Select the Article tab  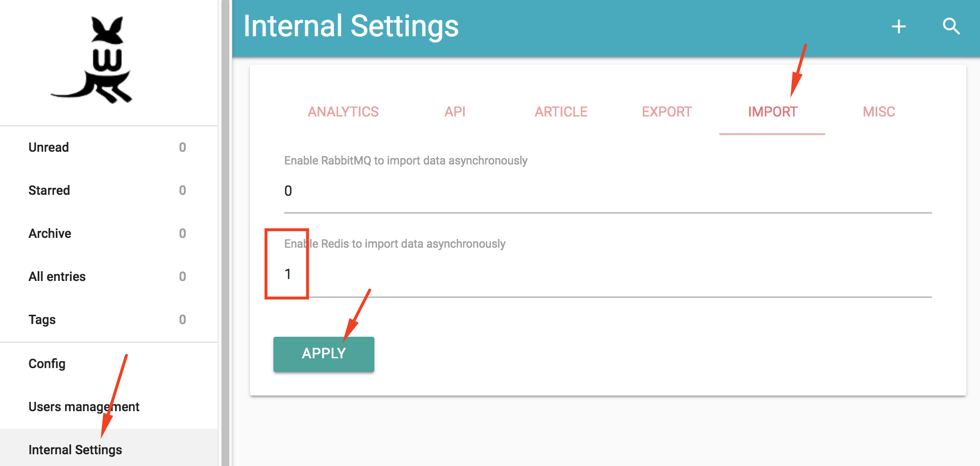coord(561,112)
